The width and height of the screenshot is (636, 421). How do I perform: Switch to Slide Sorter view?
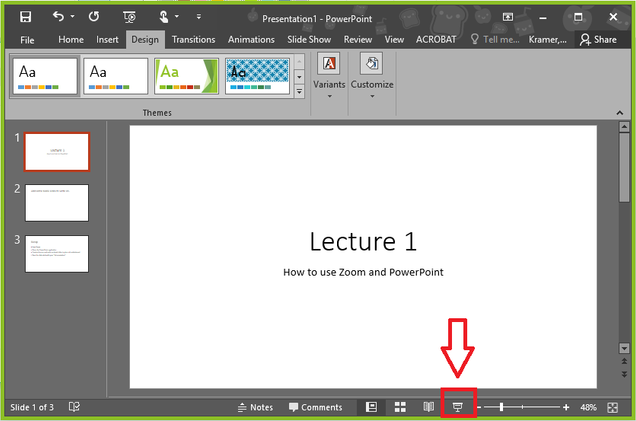(x=400, y=407)
